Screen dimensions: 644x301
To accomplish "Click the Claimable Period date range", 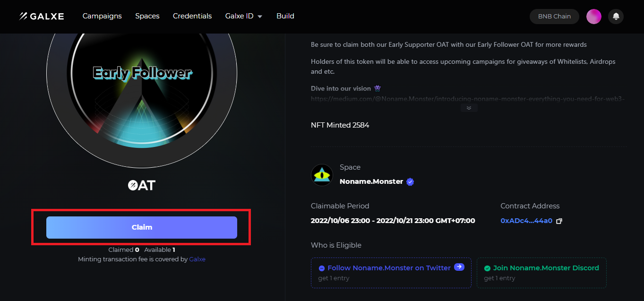I will point(393,221).
